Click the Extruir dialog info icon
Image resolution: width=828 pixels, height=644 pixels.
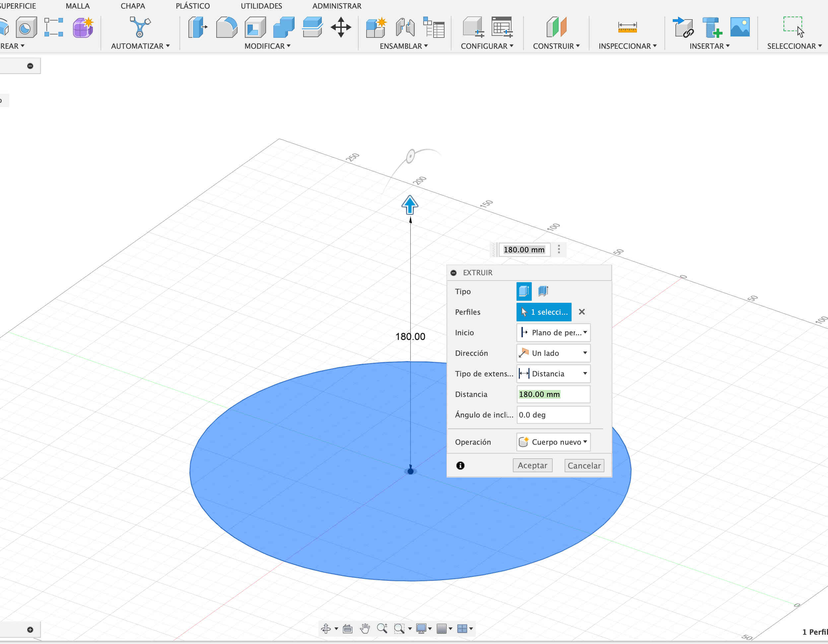click(x=461, y=466)
